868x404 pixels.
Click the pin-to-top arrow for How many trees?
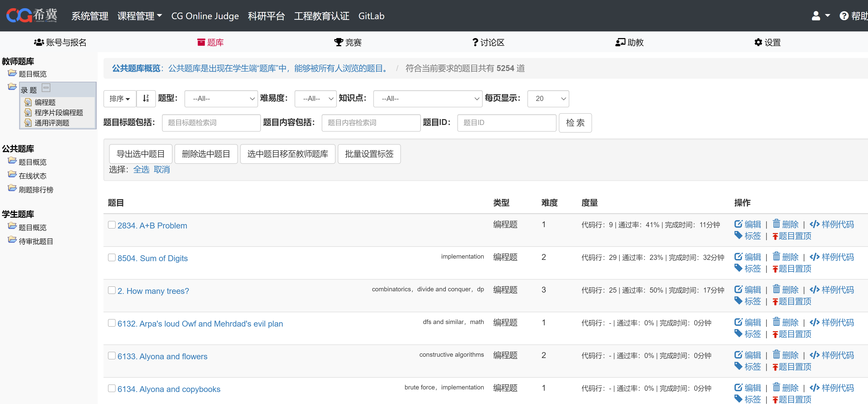pyautogui.click(x=775, y=302)
